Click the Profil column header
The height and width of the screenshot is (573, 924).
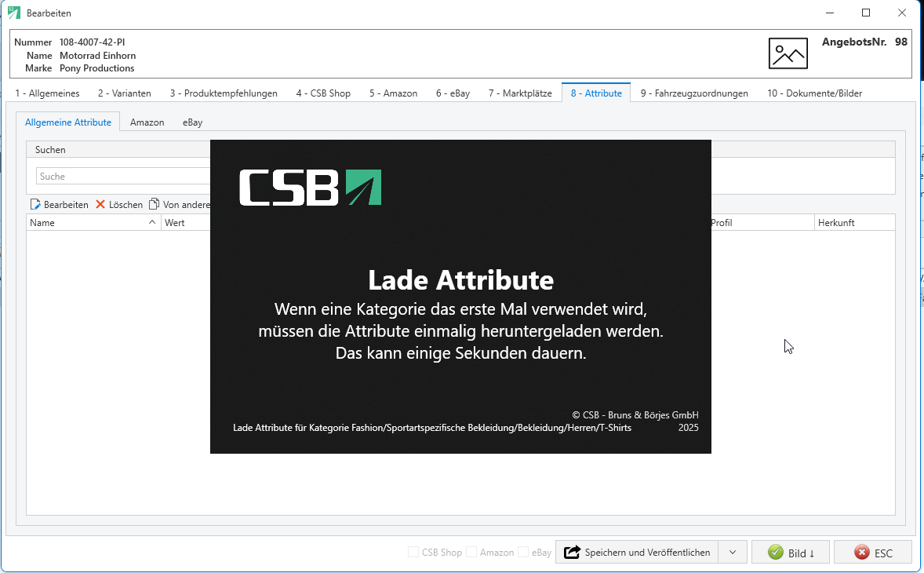[762, 223]
